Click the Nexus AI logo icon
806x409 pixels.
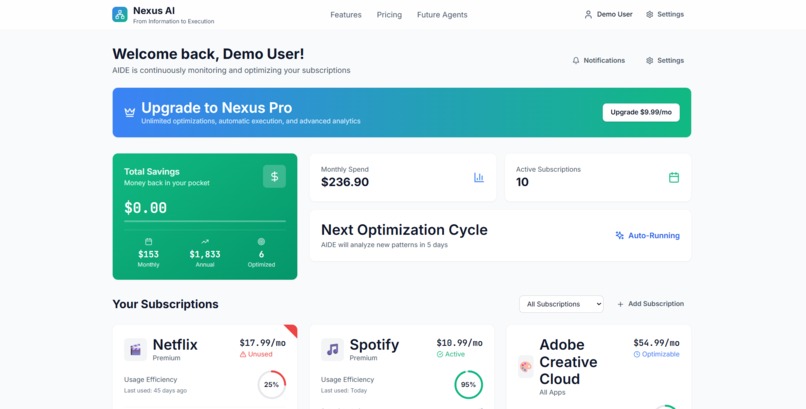coord(120,14)
